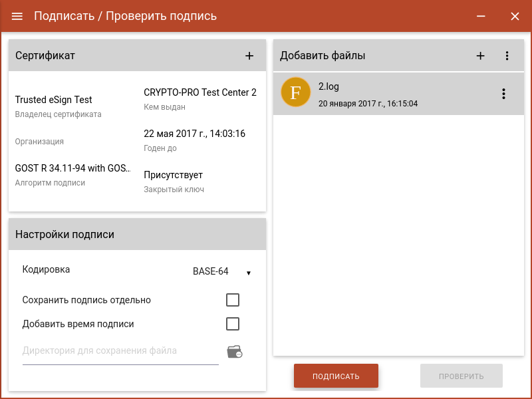532x399 pixels.
Task: Click the orange F file avatar
Action: 296,93
